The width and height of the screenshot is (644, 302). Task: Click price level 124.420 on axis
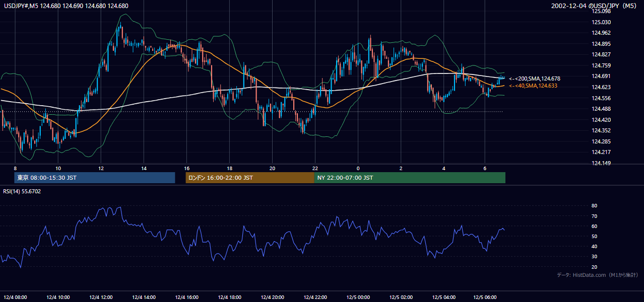click(x=601, y=120)
